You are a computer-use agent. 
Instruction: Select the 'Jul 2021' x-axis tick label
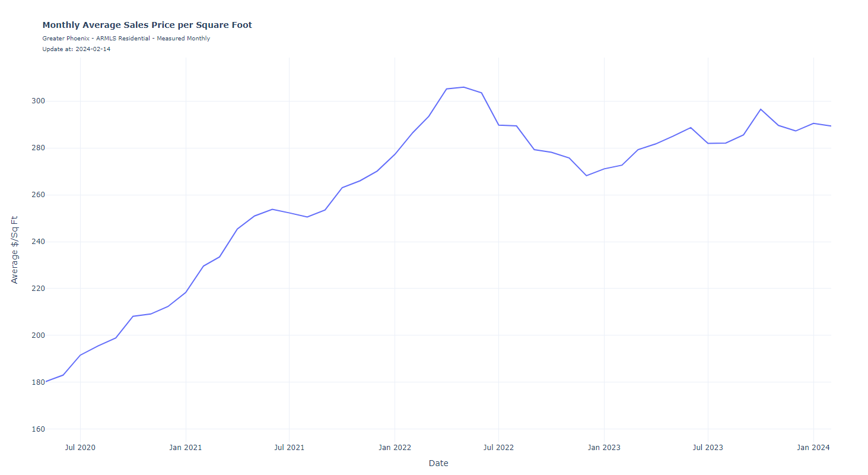pos(289,447)
